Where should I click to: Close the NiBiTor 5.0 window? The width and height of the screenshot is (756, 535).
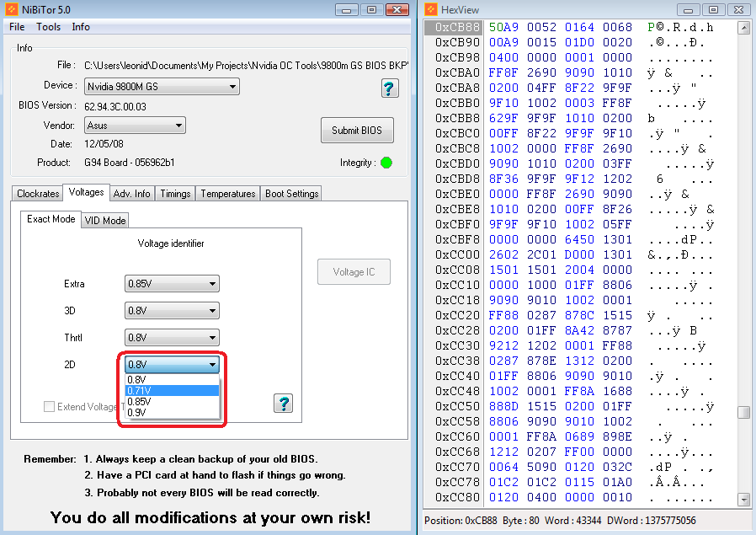397,9
